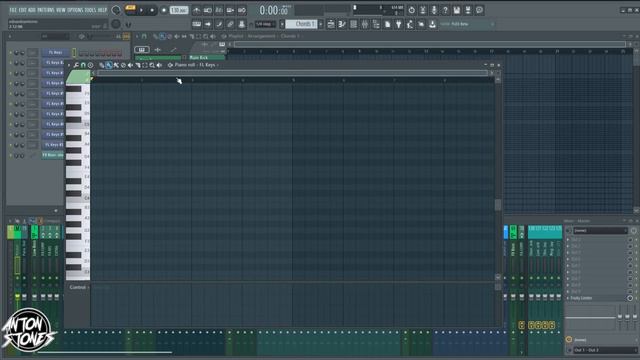Choose the magnifier zoom tool in piano roll

tap(152, 65)
